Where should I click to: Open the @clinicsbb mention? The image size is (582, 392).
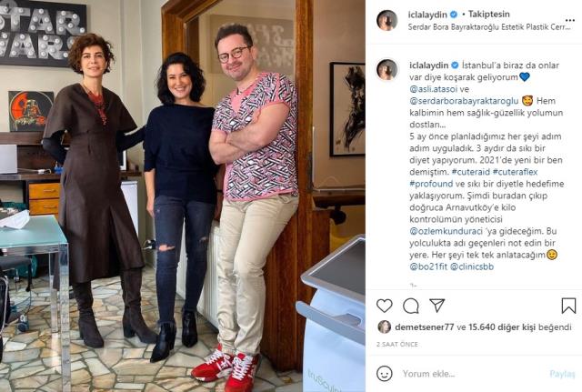click(472, 266)
